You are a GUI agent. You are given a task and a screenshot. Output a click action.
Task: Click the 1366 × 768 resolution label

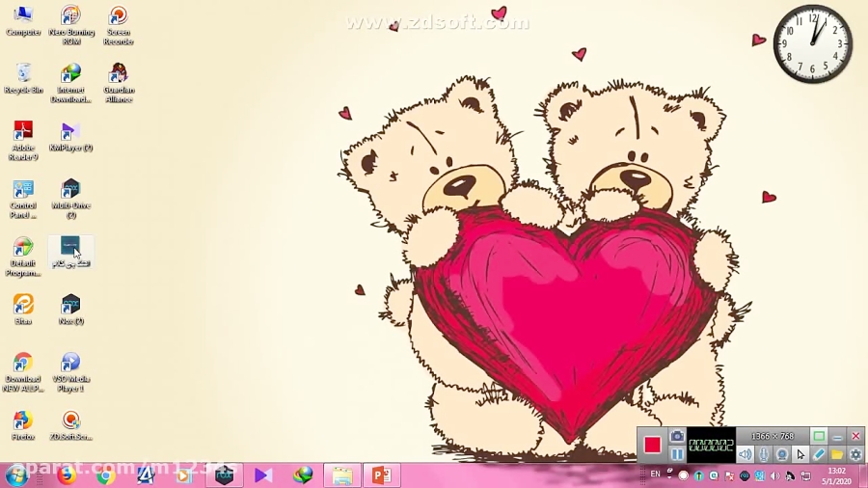pos(773,436)
